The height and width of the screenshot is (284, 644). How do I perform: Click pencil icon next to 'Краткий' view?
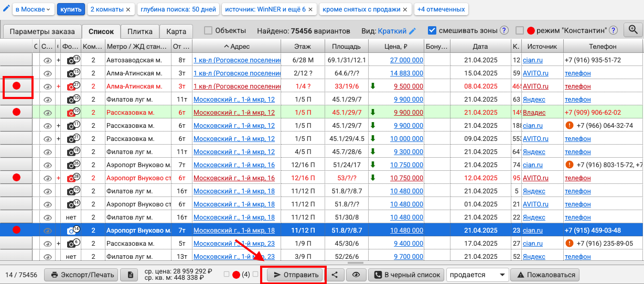coord(413,31)
